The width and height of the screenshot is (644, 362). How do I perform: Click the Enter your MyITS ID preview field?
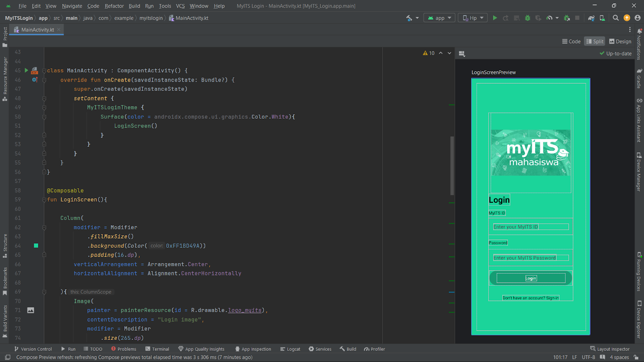(x=531, y=227)
